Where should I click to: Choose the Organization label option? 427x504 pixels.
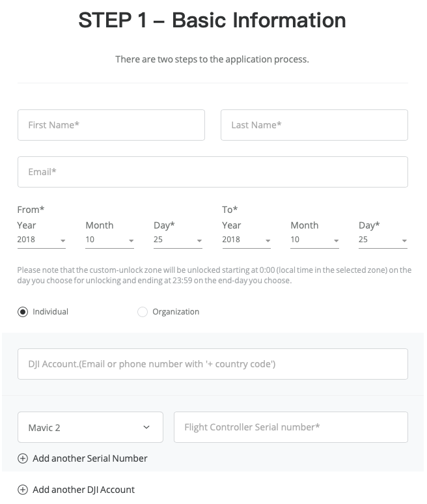[x=176, y=312]
